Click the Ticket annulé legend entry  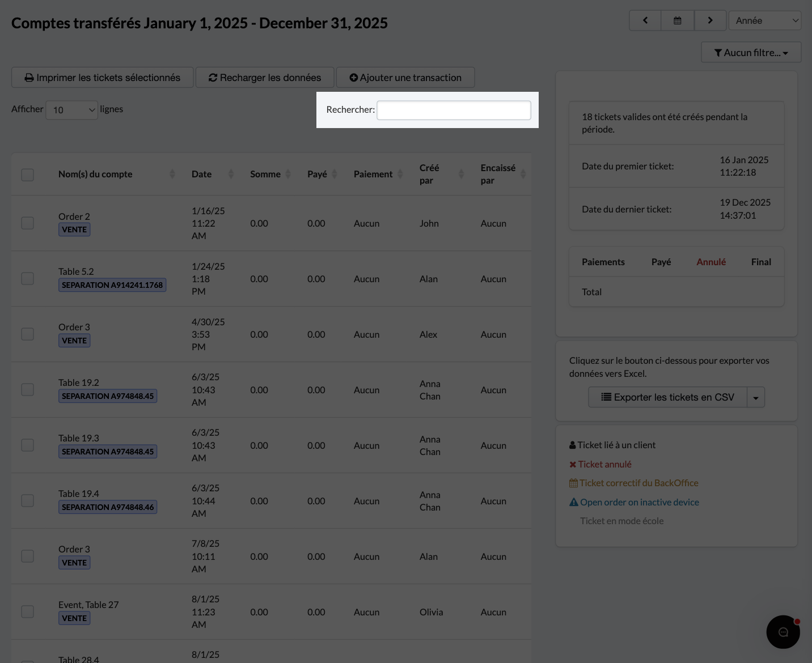click(x=600, y=464)
